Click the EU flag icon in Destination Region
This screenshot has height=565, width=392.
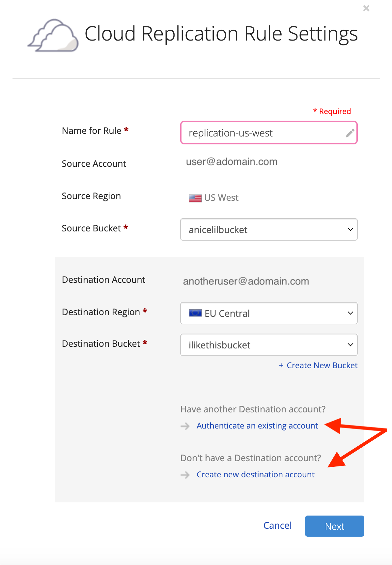tap(195, 313)
